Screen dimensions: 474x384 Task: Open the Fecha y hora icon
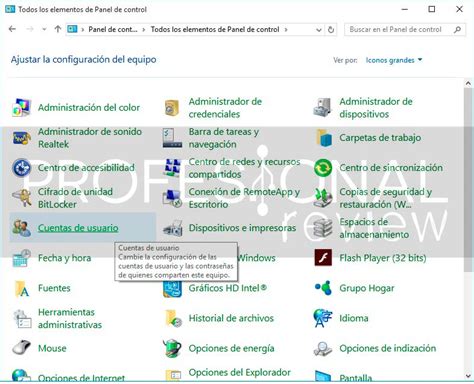22,258
